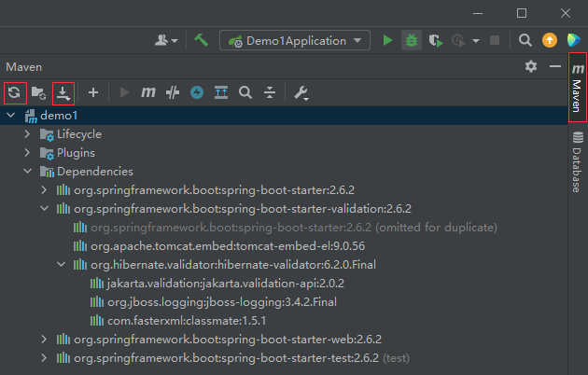Image resolution: width=588 pixels, height=375 pixels.
Task: Collapse all tree nodes
Action: coord(270,92)
